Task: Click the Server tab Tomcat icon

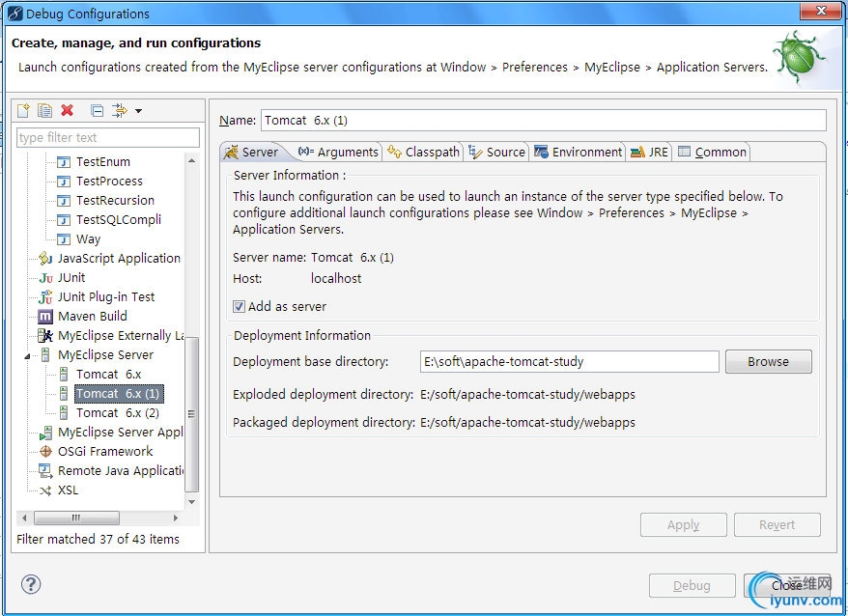Action: pyautogui.click(x=232, y=152)
